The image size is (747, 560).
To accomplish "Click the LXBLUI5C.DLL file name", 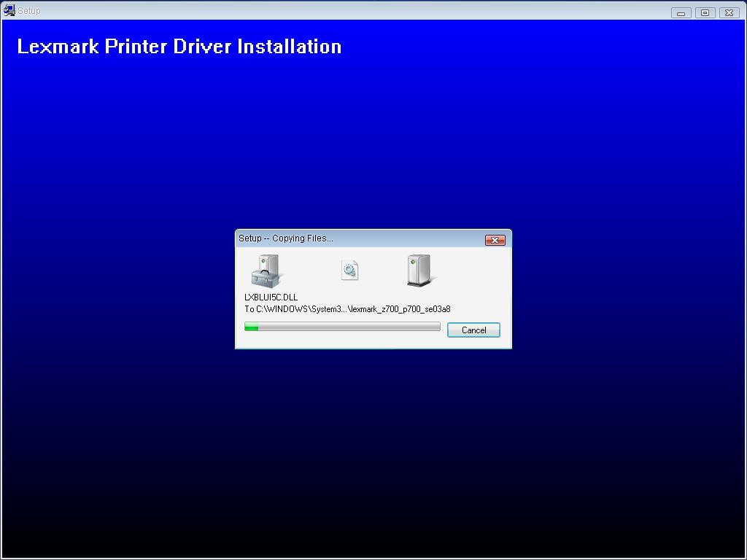I will 271,297.
